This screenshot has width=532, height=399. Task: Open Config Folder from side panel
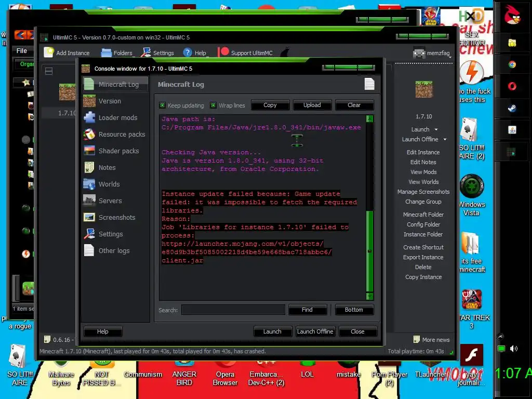pos(423,224)
